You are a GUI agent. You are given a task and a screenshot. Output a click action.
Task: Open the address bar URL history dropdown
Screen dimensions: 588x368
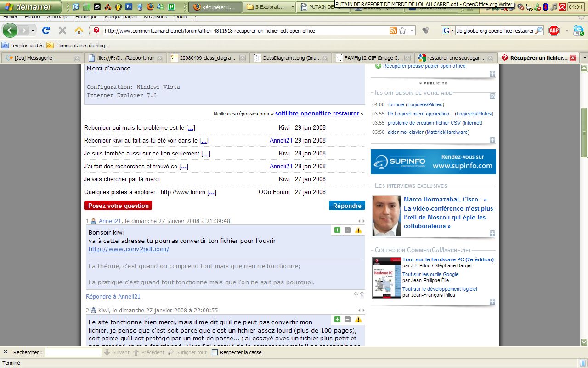click(412, 30)
